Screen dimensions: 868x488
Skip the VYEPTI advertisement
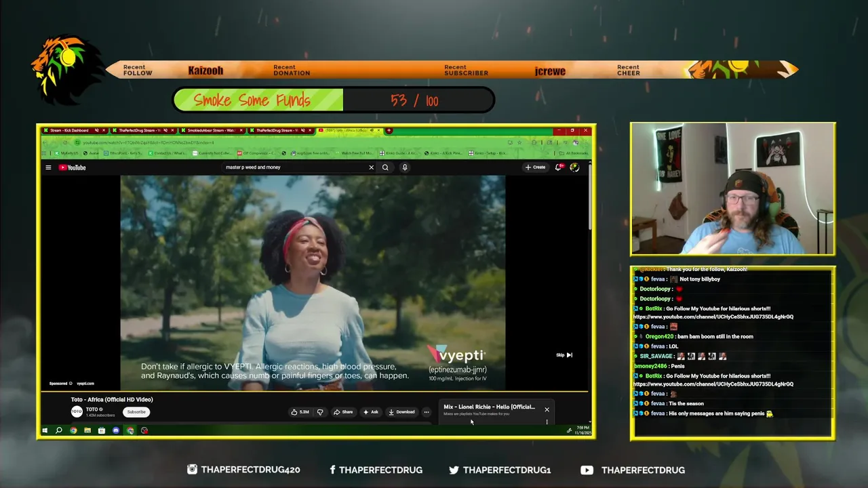(x=564, y=355)
